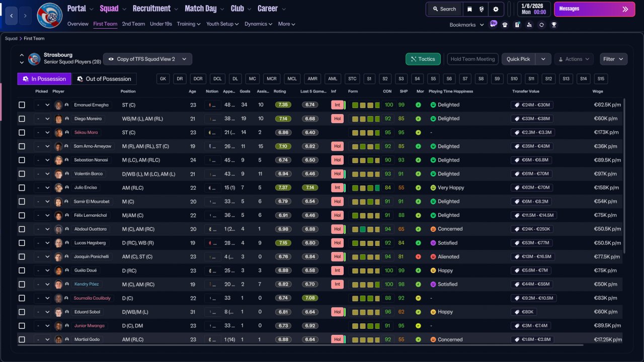
Task: Select the GK position slot
Action: (x=163, y=79)
